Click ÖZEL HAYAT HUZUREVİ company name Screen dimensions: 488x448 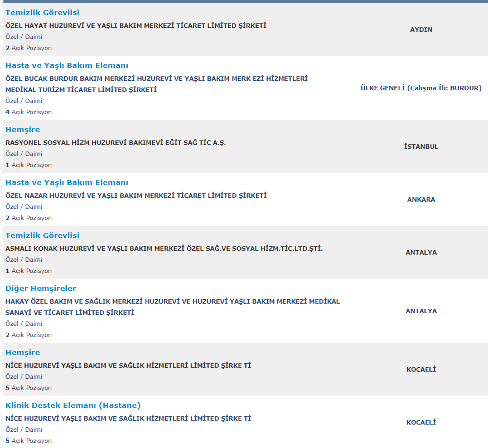click(136, 26)
